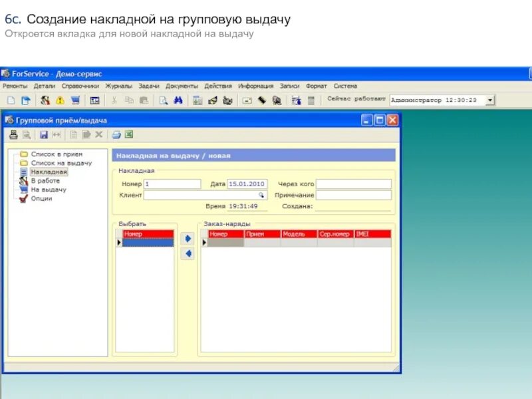
Task: Click the document edit icon beside delete X
Action: [x=86, y=135]
